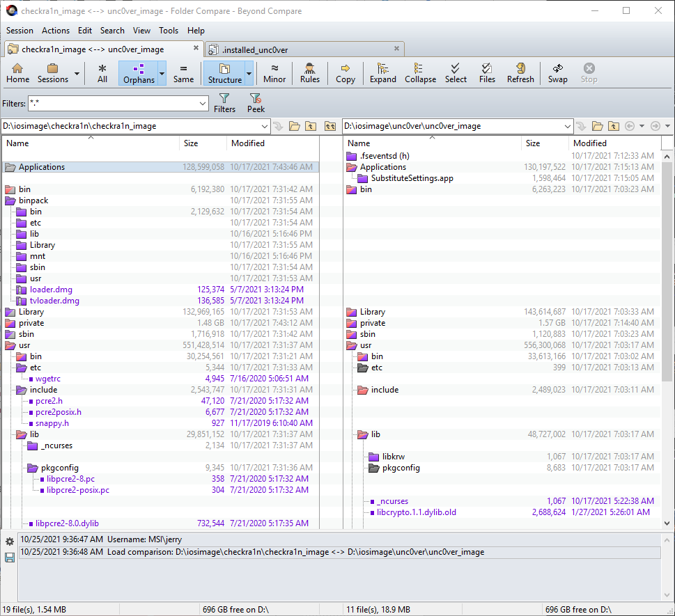Open log panel gear settings icon
The height and width of the screenshot is (616, 675).
pos(10,542)
